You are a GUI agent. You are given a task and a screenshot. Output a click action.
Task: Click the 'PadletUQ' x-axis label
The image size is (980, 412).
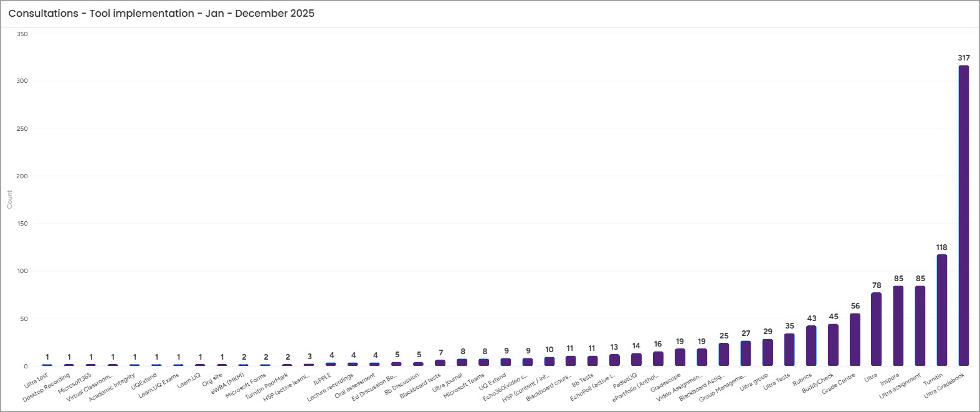(x=625, y=381)
